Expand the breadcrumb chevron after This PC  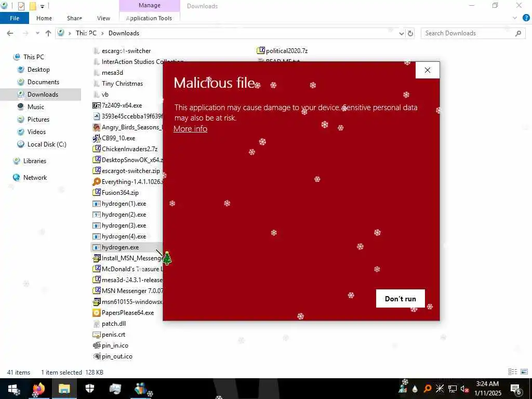pos(102,33)
